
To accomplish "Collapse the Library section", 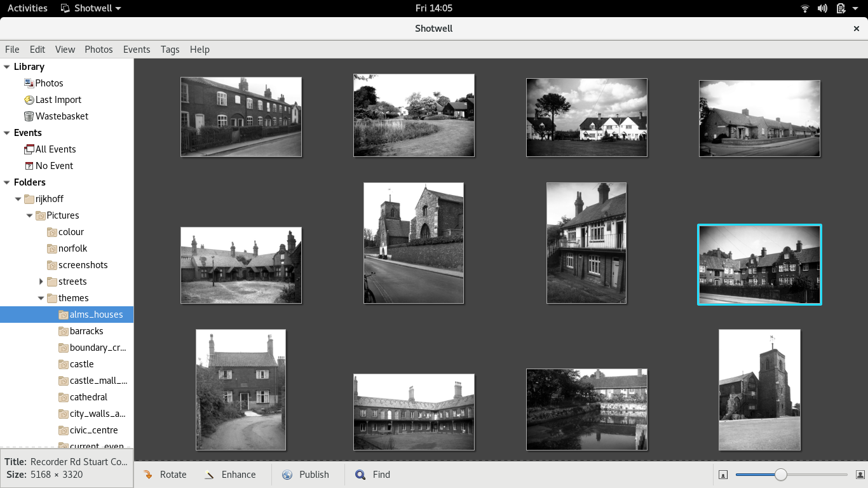I will tap(7, 67).
